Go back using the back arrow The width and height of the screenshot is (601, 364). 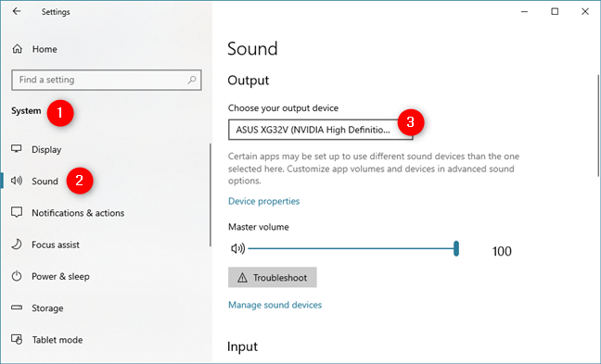click(x=17, y=11)
